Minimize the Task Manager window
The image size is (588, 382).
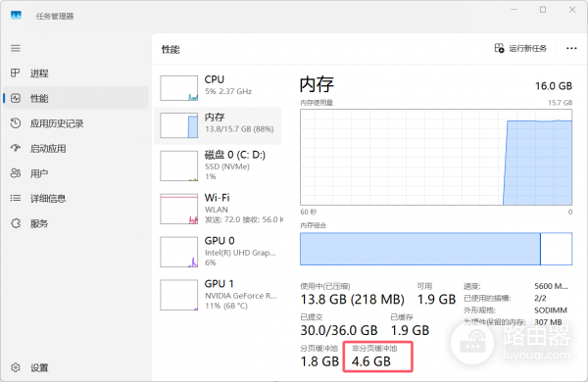[514, 10]
